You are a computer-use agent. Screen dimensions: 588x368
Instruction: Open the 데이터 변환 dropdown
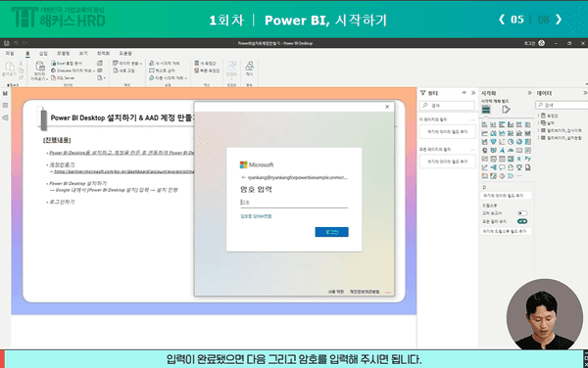127,64
